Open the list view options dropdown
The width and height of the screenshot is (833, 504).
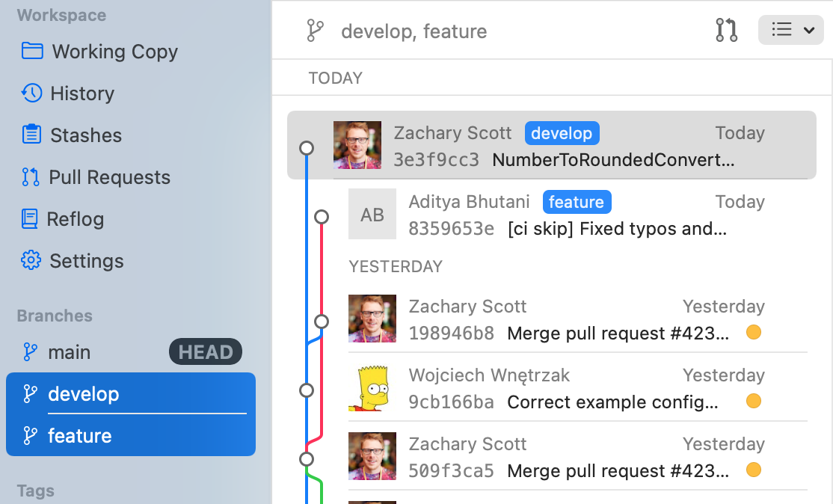[790, 30]
